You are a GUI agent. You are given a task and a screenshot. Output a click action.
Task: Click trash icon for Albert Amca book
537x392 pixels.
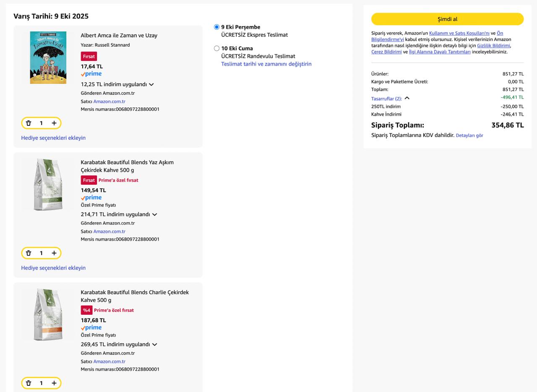[29, 123]
